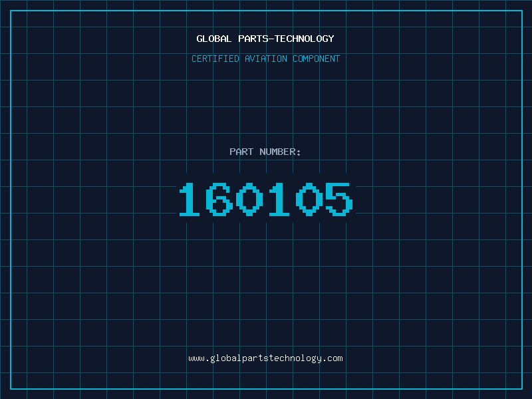532x399 pixels.
Task: Click the PART NUMBER: label
Action: click(265, 152)
